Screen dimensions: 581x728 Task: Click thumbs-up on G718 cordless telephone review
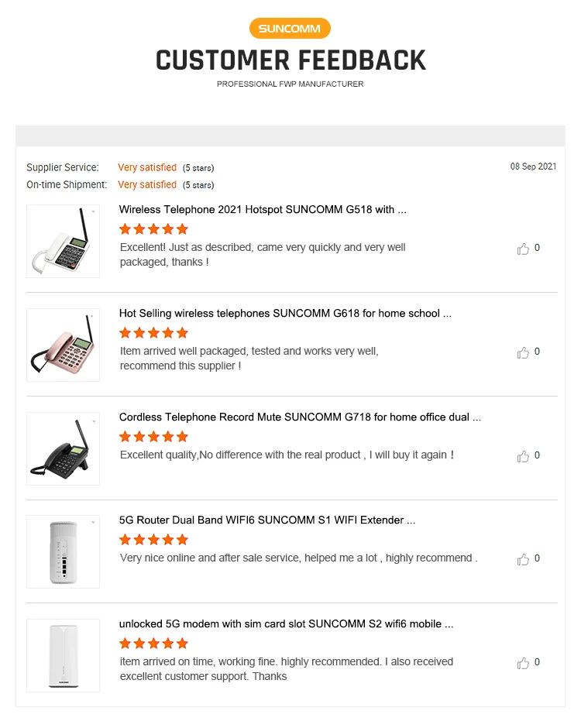pyautogui.click(x=524, y=456)
